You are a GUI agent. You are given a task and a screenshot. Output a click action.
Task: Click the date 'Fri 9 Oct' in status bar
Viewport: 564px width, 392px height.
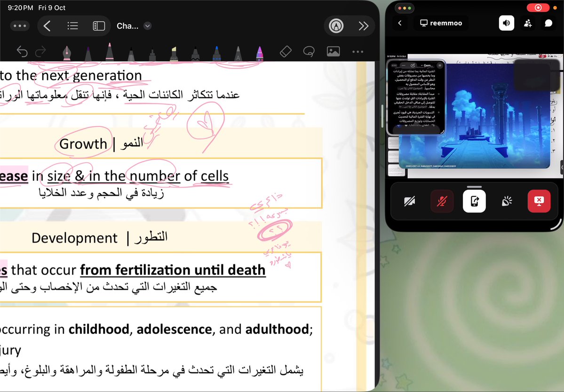[52, 8]
